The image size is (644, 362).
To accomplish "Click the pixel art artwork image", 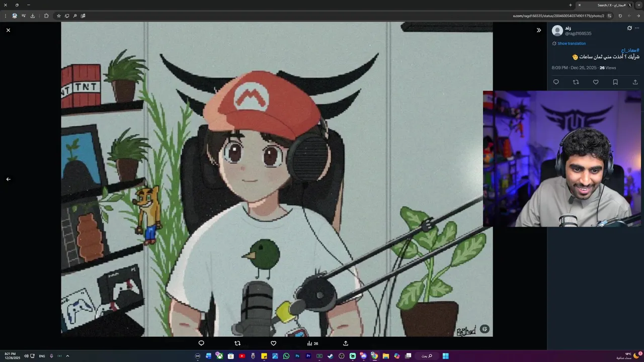I will [277, 179].
